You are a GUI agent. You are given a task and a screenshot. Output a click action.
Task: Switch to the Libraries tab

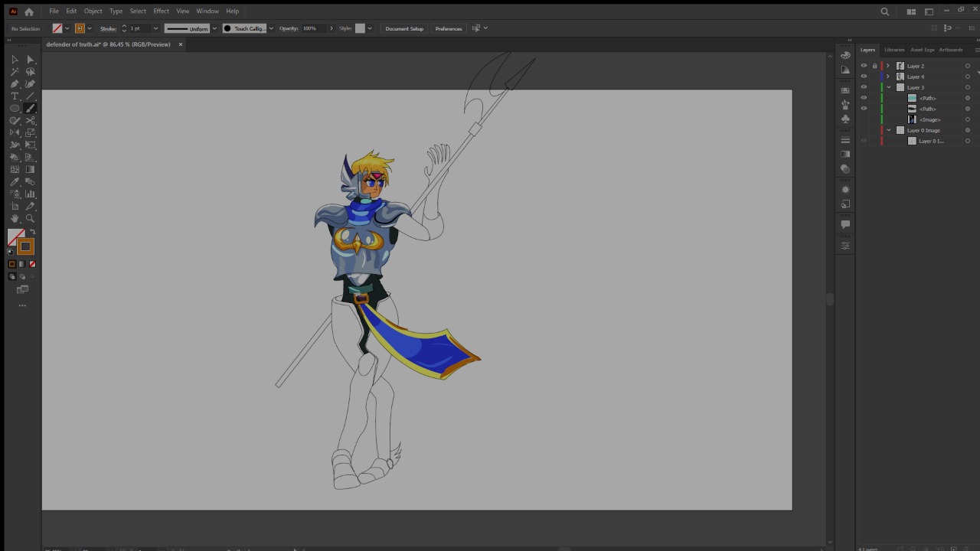[894, 50]
